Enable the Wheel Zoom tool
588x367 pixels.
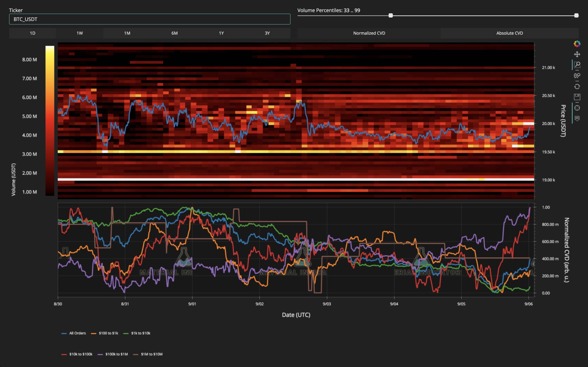[577, 76]
